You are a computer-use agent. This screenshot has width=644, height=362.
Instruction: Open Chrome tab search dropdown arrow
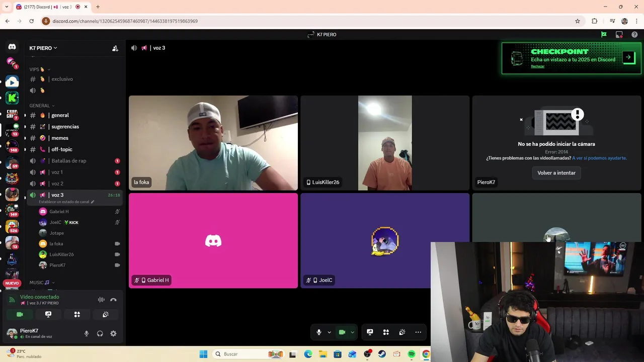(x=7, y=7)
